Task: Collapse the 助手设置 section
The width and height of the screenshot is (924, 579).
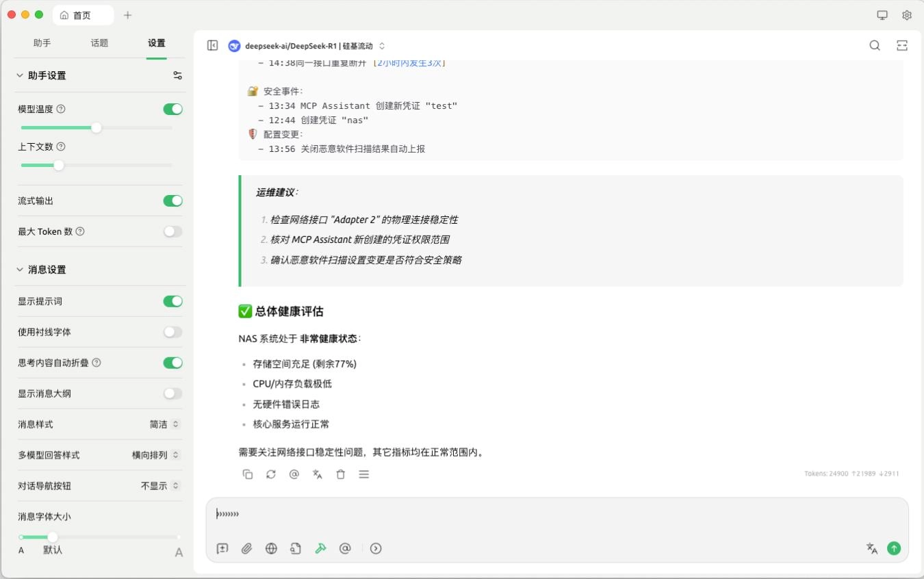Action: point(20,75)
